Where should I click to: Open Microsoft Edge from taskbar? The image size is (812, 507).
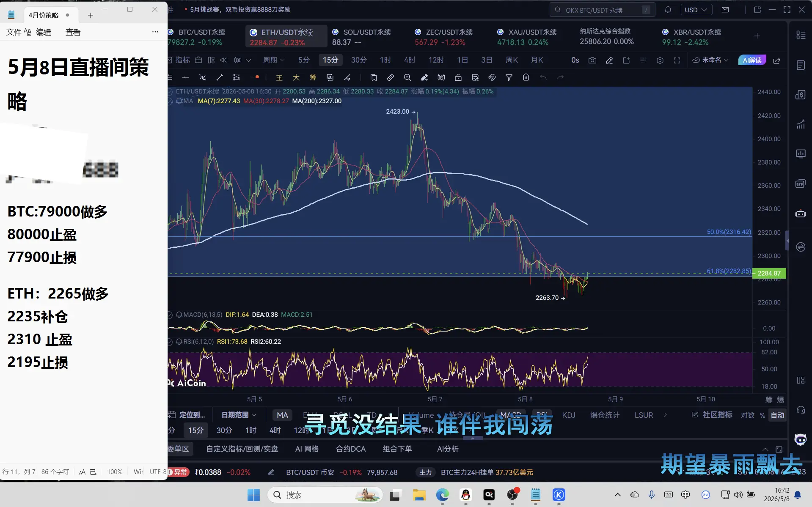(x=443, y=495)
